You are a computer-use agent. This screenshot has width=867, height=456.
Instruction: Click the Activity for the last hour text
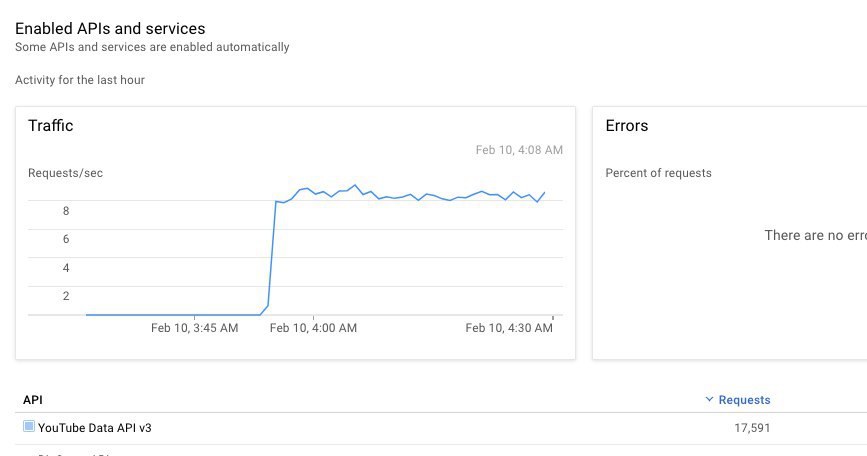click(x=80, y=80)
